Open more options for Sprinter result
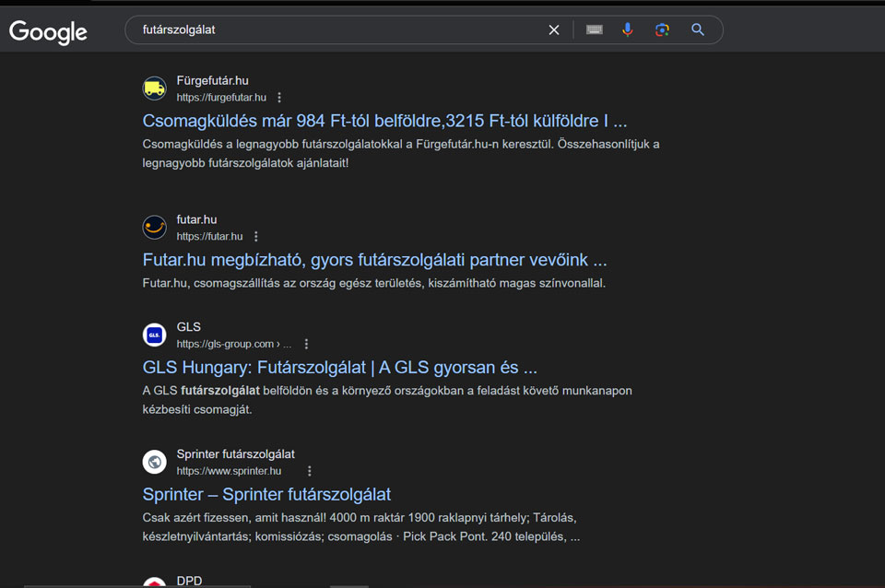 tap(310, 471)
